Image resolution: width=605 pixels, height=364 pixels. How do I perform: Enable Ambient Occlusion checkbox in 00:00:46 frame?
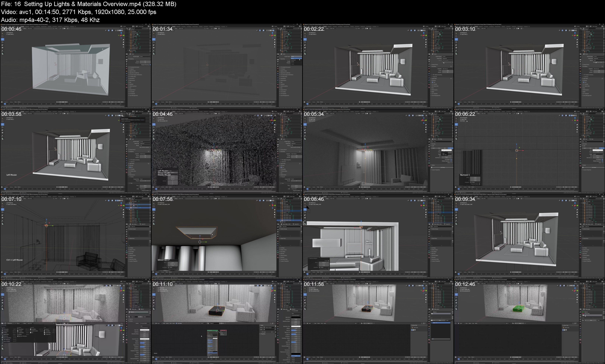click(x=130, y=67)
